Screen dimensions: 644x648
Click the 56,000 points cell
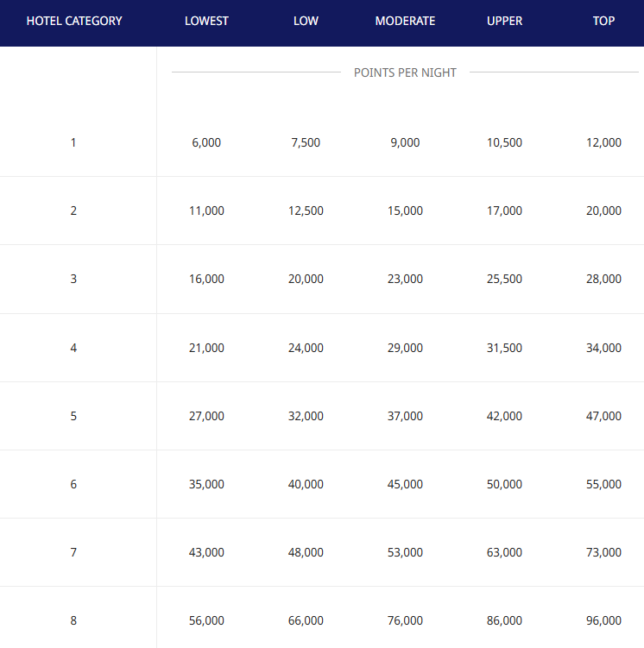206,620
